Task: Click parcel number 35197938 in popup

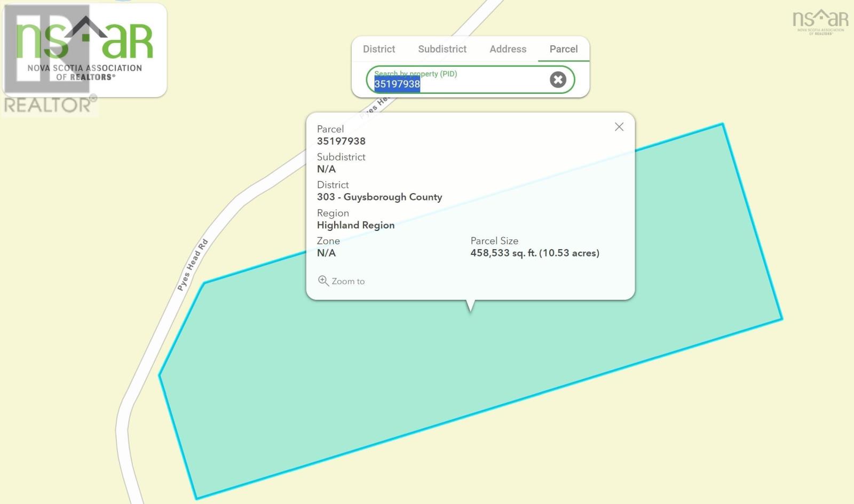Action: coord(341,141)
